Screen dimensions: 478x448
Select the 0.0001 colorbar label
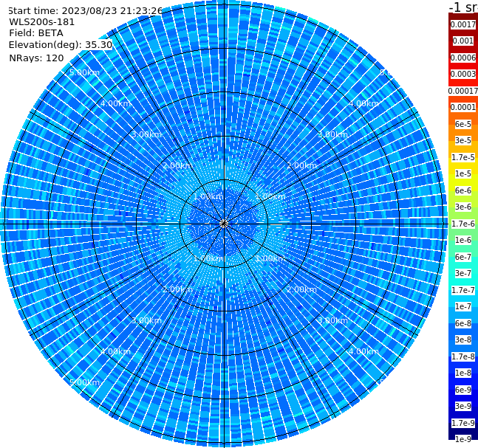[463, 107]
